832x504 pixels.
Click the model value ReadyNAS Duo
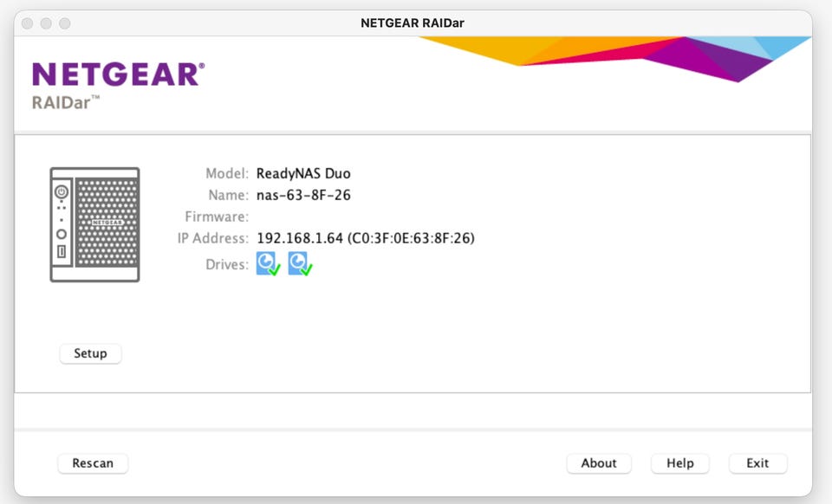click(x=303, y=174)
